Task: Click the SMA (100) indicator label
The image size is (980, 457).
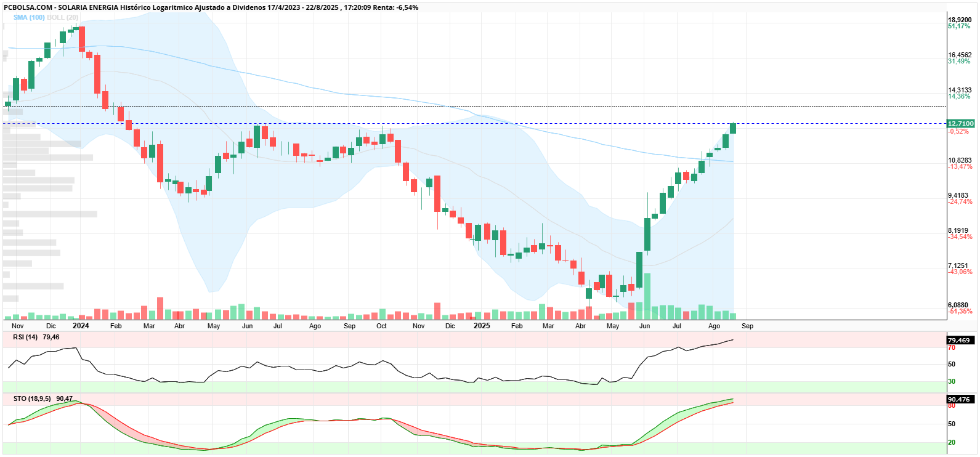Action: tap(29, 17)
